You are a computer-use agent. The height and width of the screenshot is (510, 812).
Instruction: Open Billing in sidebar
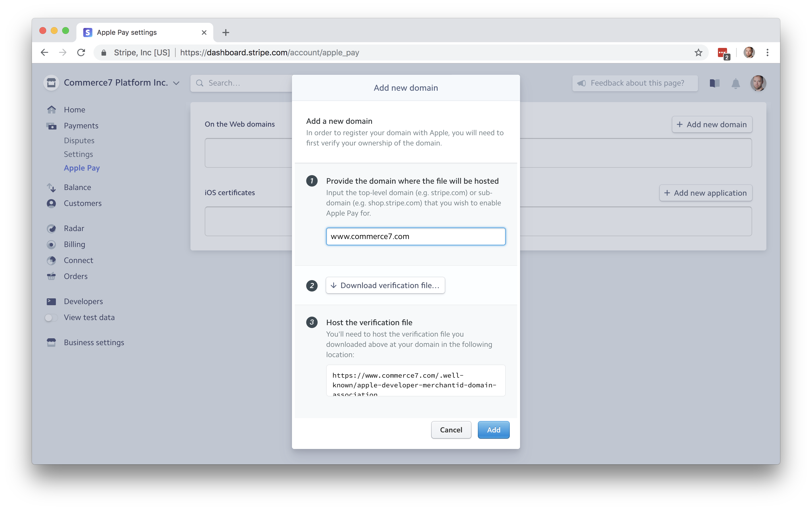click(x=74, y=244)
